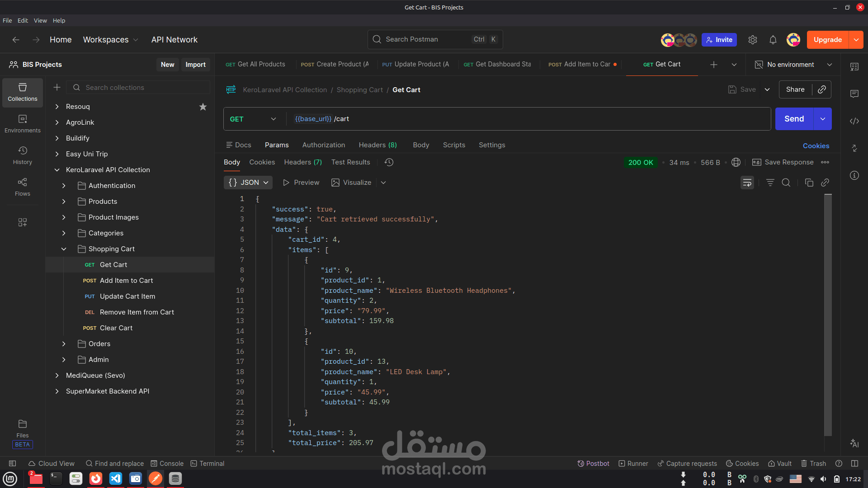Click the filter response icon
Image resolution: width=868 pixels, height=488 pixels.
point(770,183)
